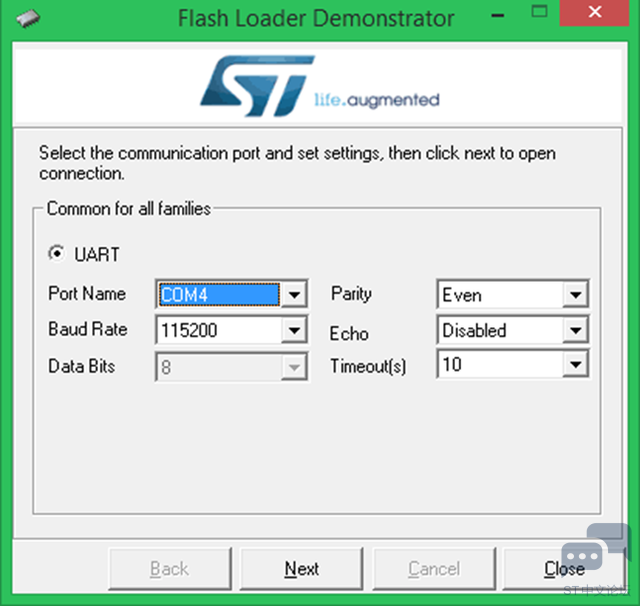Click the Echo label
Image resolution: width=640 pixels, height=606 pixels.
(x=349, y=333)
